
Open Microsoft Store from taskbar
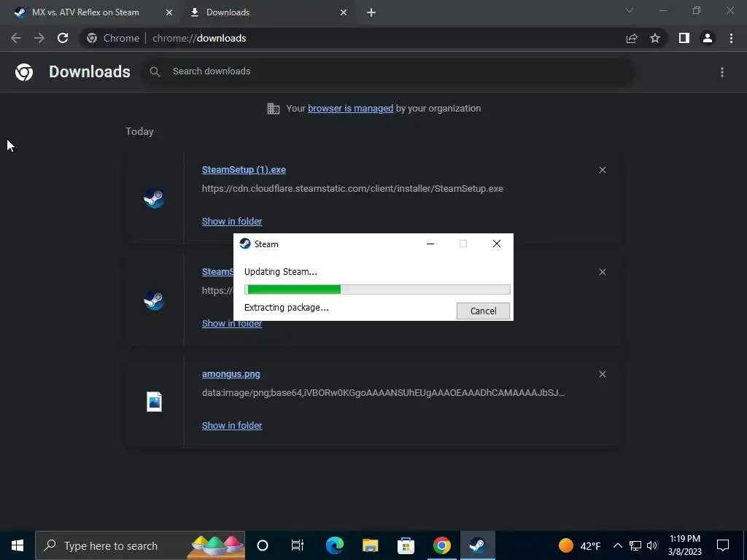(x=406, y=545)
